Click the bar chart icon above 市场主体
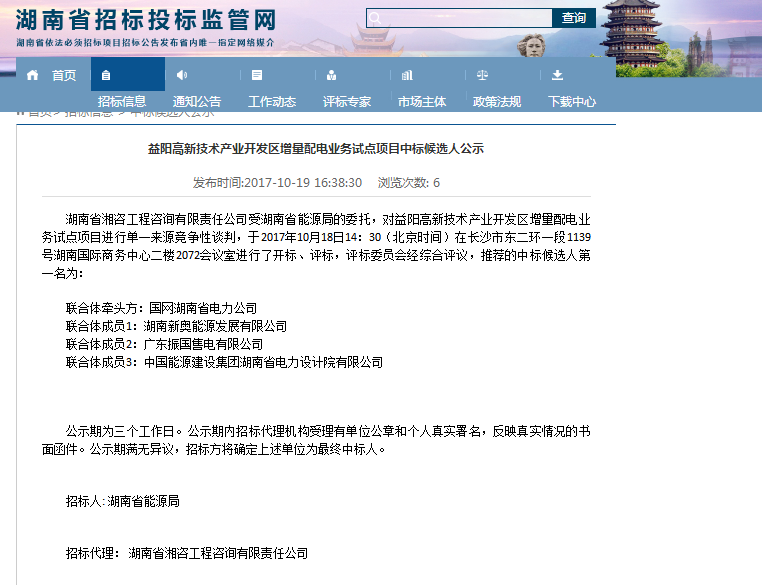Image resolution: width=762 pixels, height=585 pixels. pos(407,75)
